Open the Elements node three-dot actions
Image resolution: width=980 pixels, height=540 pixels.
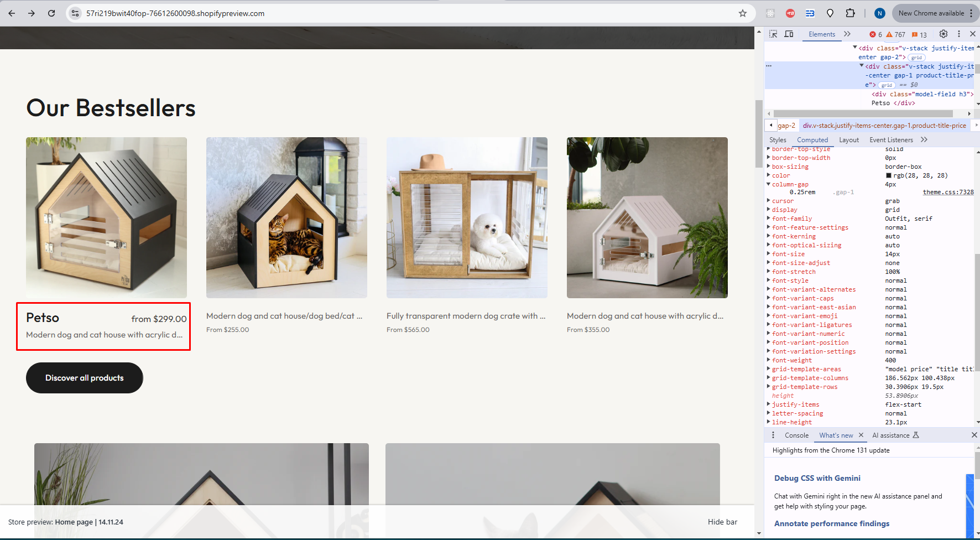coord(769,66)
